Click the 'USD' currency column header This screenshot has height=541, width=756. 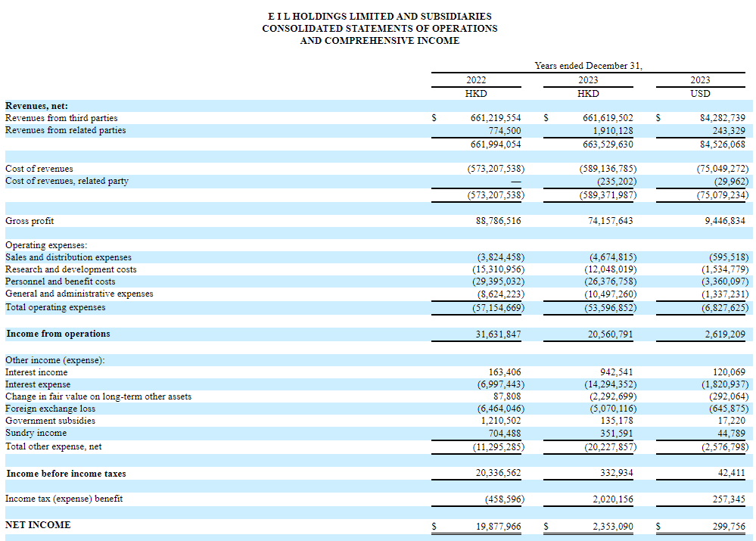tap(700, 94)
